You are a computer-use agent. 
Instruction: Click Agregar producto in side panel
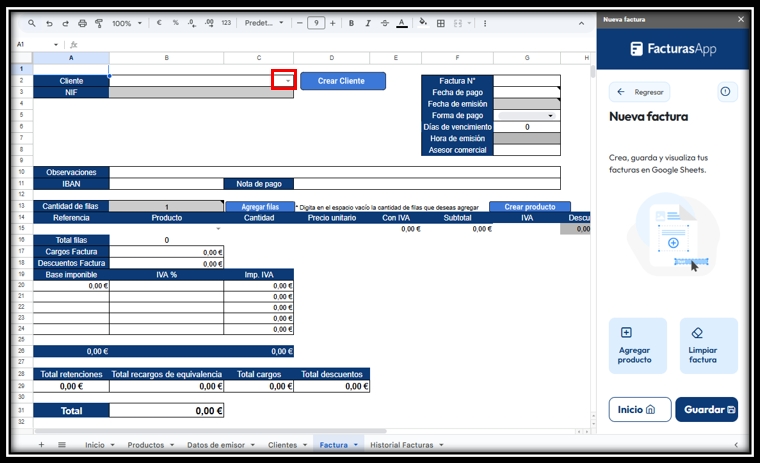point(637,345)
